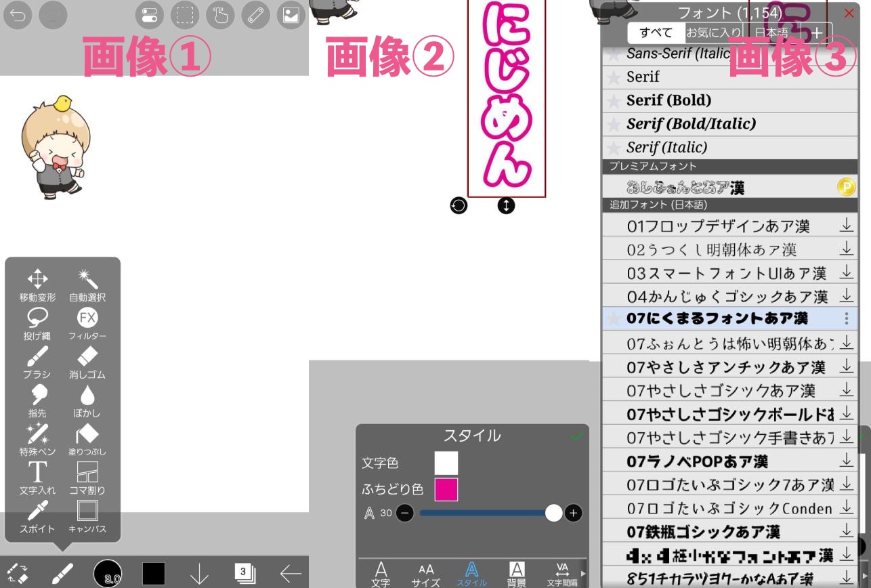Star the Serif (Bold/Italic) font
The height and width of the screenshot is (588, 871).
[613, 124]
